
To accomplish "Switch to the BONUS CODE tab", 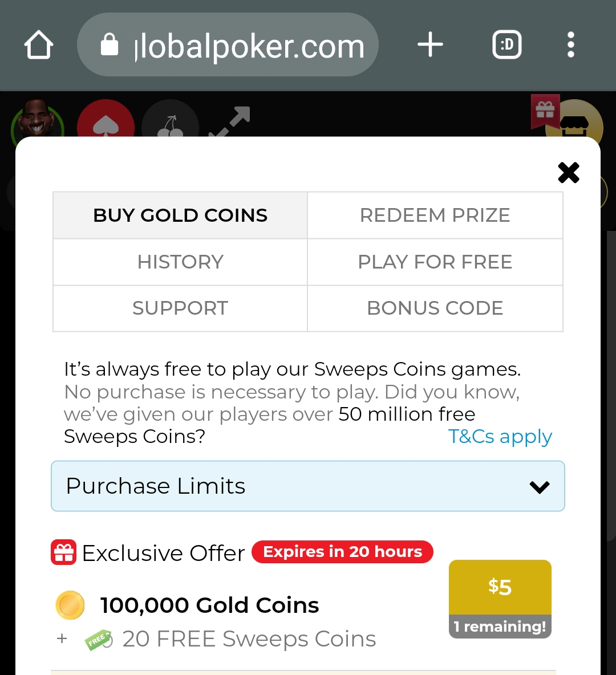I will 435,308.
